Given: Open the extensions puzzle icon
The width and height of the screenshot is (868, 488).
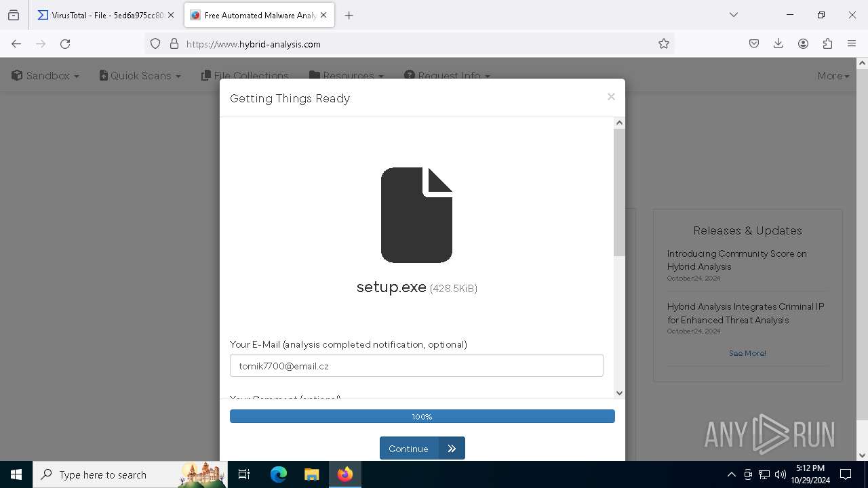Looking at the screenshot, I should (827, 43).
